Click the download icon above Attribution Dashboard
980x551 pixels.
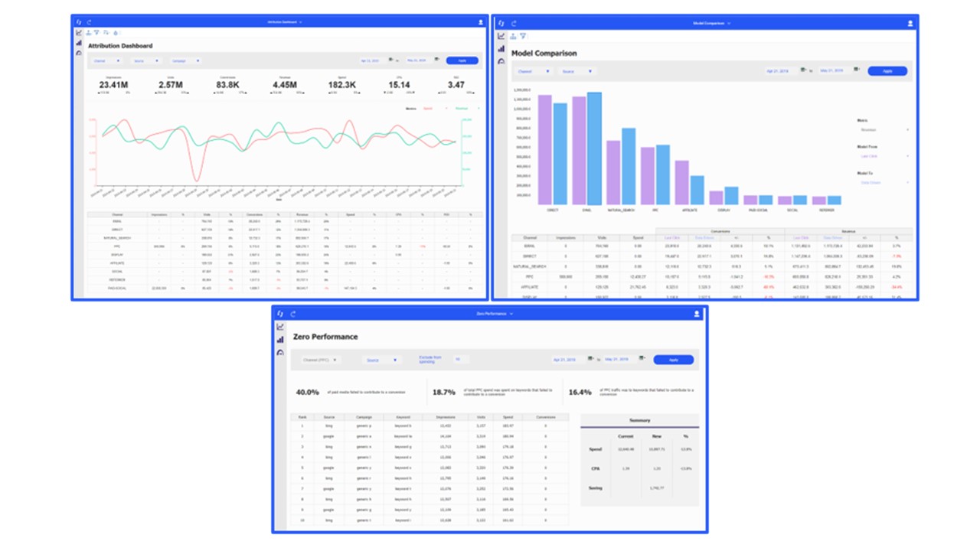coord(89,33)
